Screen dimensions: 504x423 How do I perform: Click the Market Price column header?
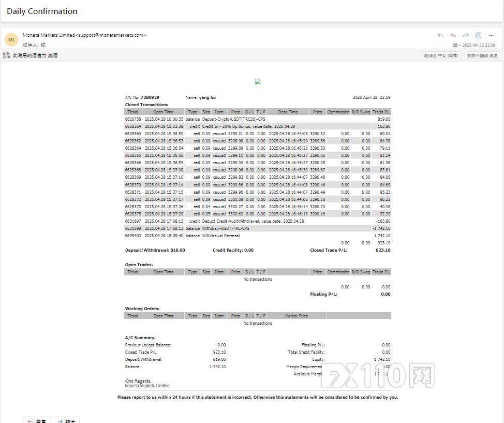pos(297,316)
